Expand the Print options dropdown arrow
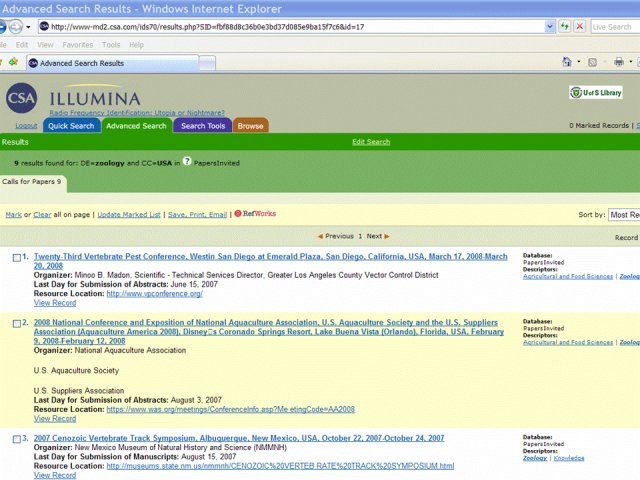 tap(631, 62)
